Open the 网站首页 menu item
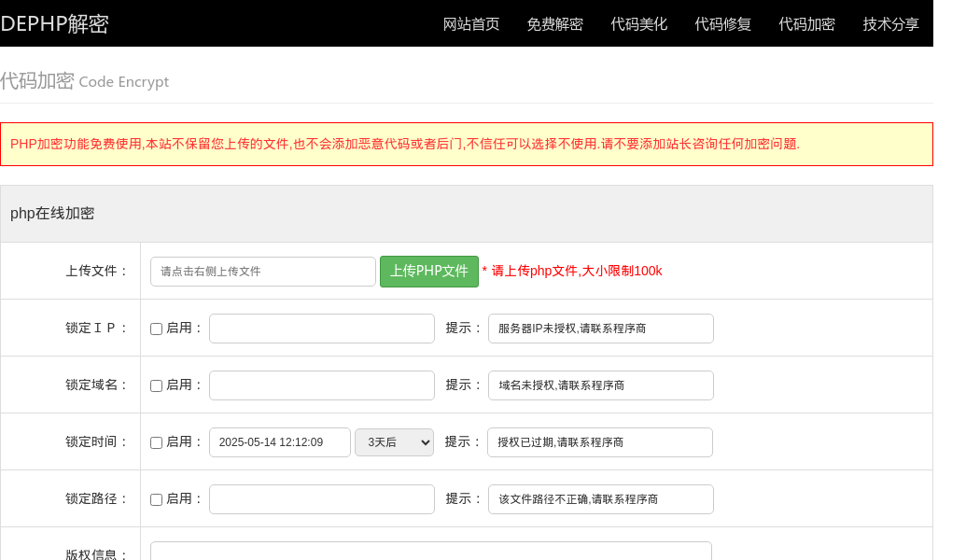The width and height of the screenshot is (980, 560). [471, 24]
